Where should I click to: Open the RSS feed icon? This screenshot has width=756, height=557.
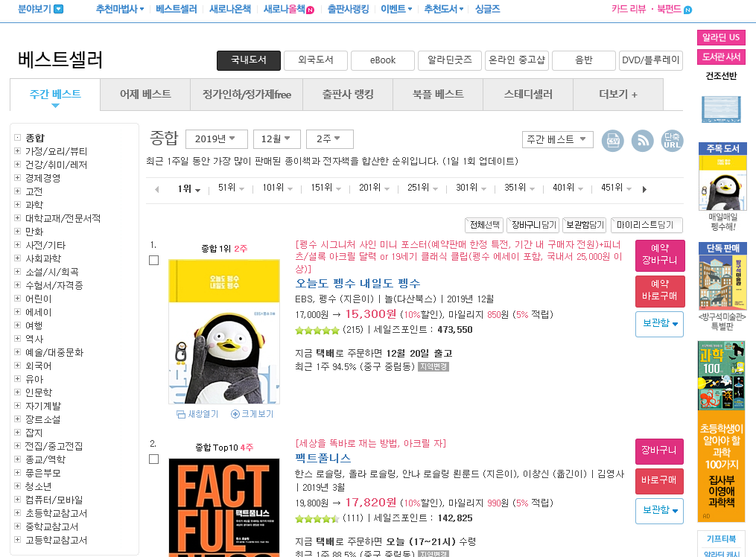(643, 141)
